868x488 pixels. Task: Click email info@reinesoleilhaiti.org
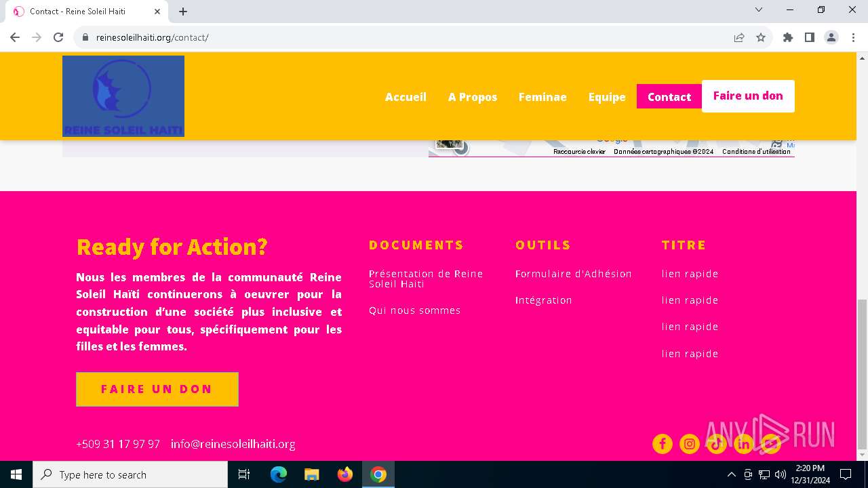coord(233,444)
